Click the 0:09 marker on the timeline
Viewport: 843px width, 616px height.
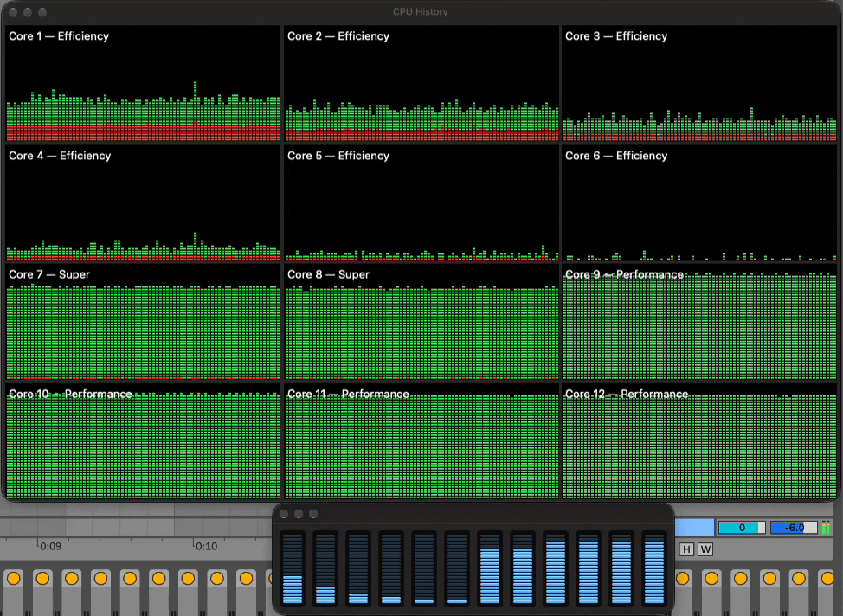50,546
